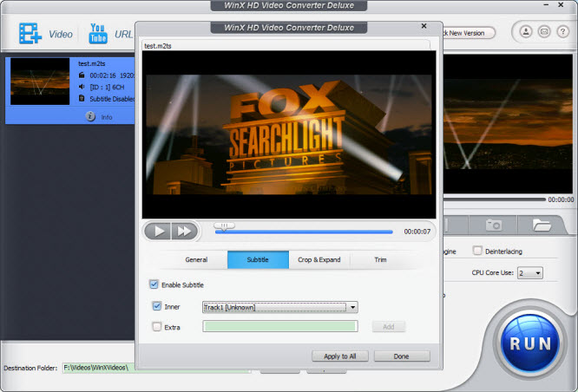Click the video duration clapper icon
The height and width of the screenshot is (392, 578).
coord(82,75)
